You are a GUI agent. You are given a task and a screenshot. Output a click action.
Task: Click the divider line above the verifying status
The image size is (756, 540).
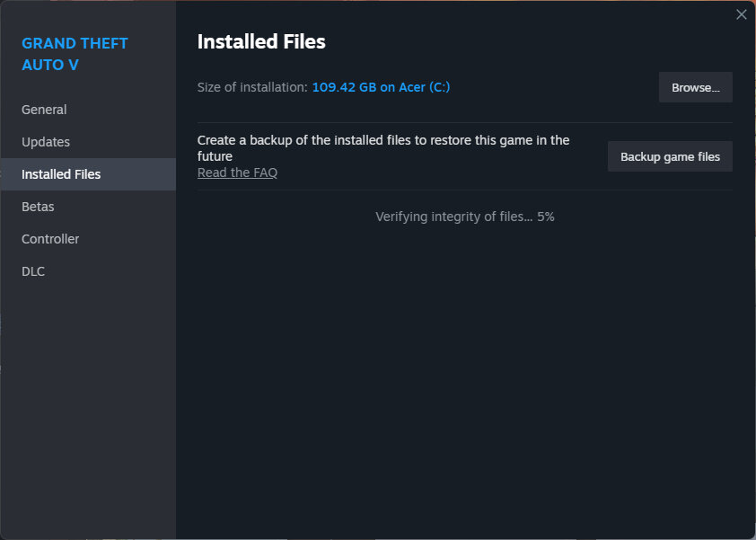(464, 190)
